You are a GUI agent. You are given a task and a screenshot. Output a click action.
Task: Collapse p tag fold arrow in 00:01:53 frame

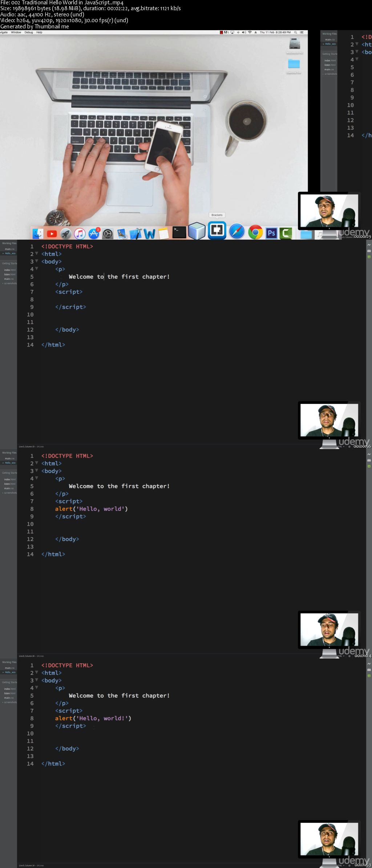pos(37,688)
